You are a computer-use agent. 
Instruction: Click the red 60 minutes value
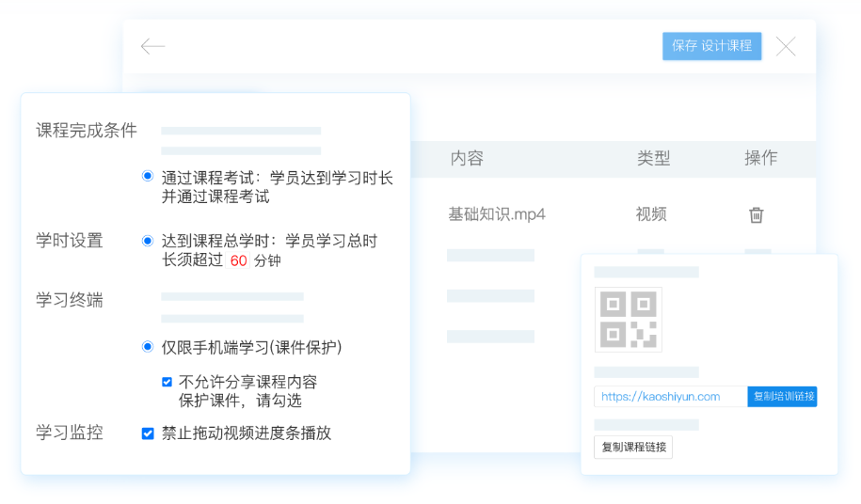[x=238, y=260]
